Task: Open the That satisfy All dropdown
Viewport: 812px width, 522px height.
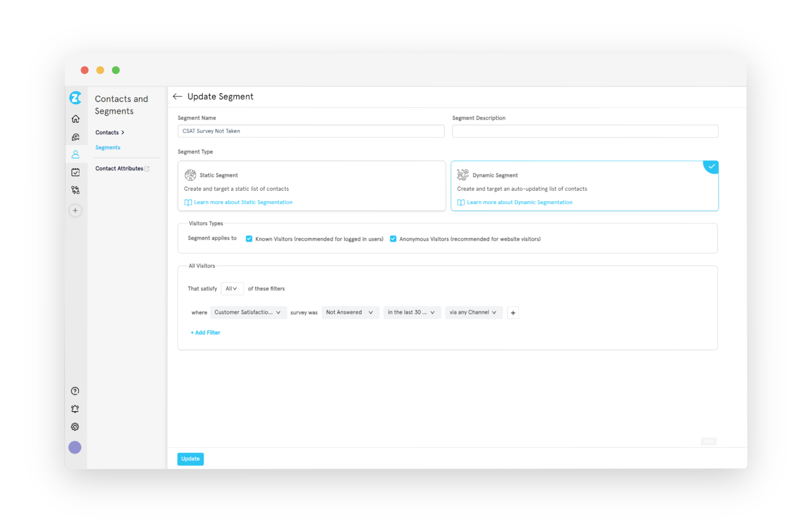Action: [x=232, y=289]
